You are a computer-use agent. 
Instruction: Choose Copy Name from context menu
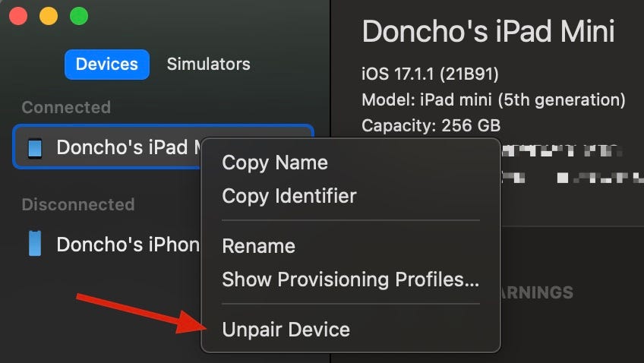[x=275, y=163]
